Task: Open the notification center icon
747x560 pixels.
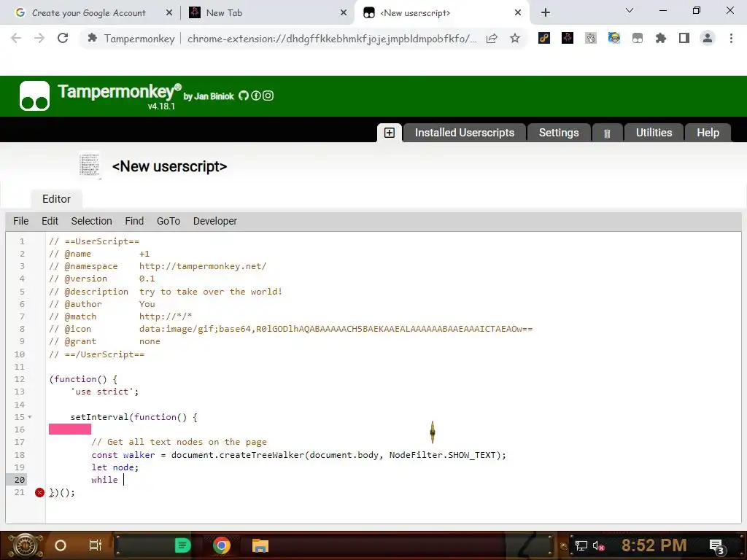Action: point(718,547)
